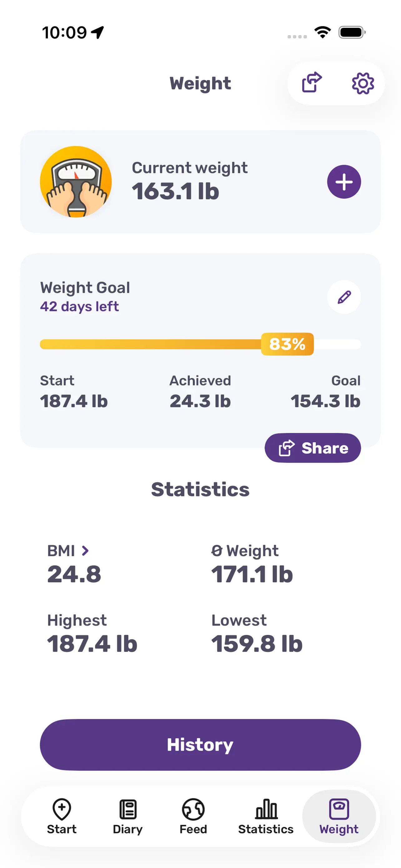Open the Start tab
Screen dimensions: 401x868
62,816
